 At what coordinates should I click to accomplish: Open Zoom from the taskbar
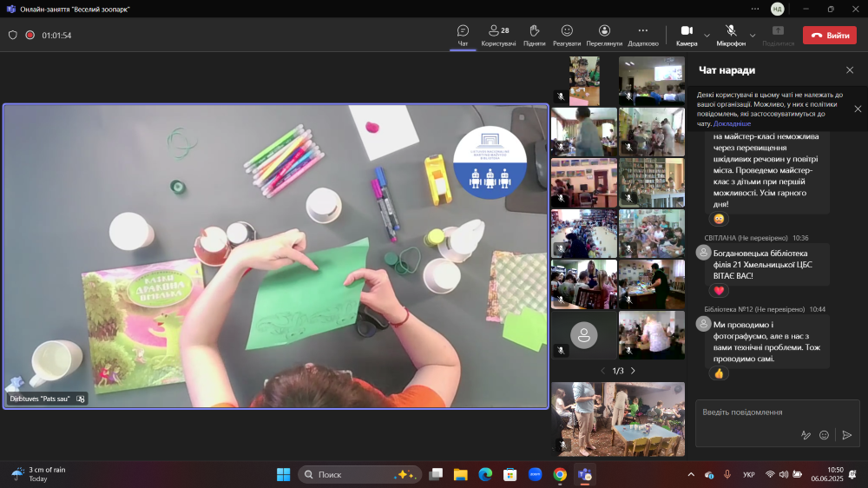click(x=535, y=474)
